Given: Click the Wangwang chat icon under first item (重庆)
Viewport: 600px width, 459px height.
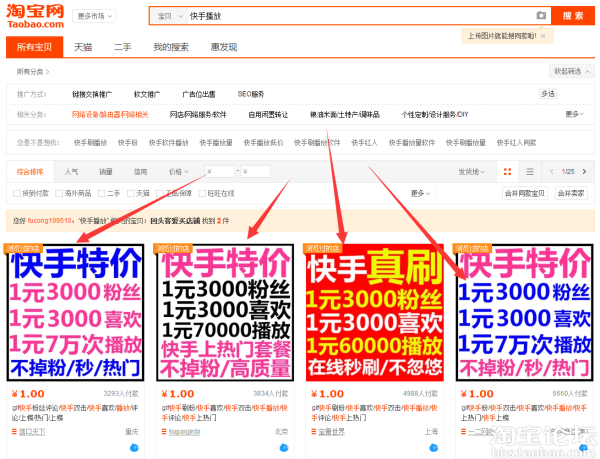Looking at the screenshot, I should pos(134,447).
